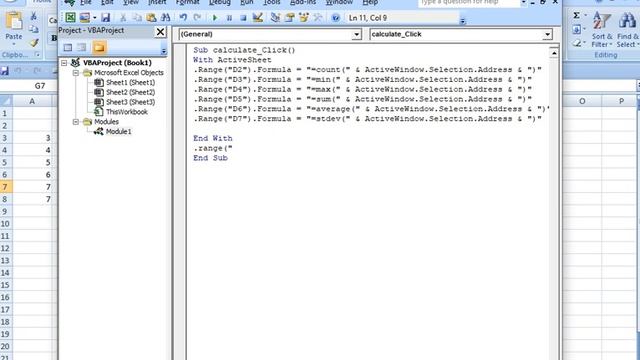Viewport: 640px width, 360px height.
Task: Click Insert UserForm icon in VBA toolbar
Action: [84, 18]
